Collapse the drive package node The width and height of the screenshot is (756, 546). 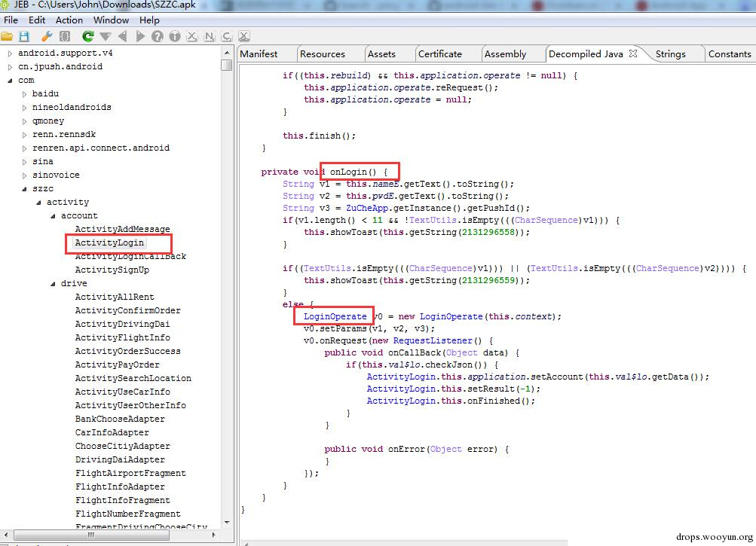pos(53,283)
